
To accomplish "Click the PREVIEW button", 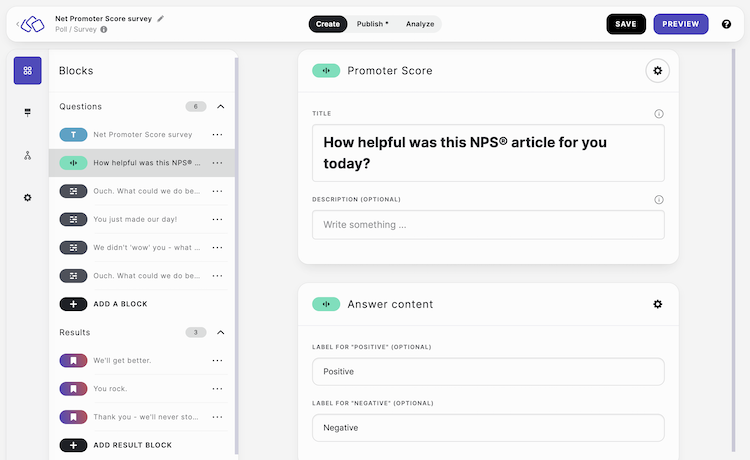I will tap(681, 24).
